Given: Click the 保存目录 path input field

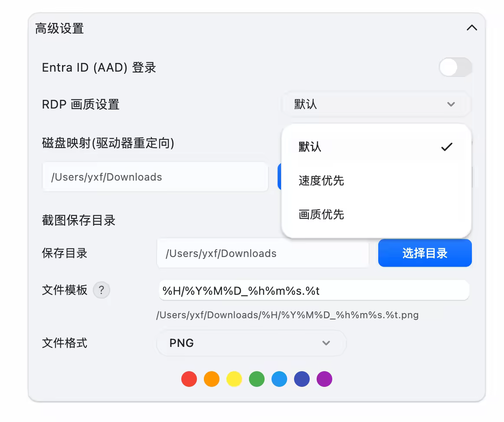Looking at the screenshot, I should (x=263, y=254).
